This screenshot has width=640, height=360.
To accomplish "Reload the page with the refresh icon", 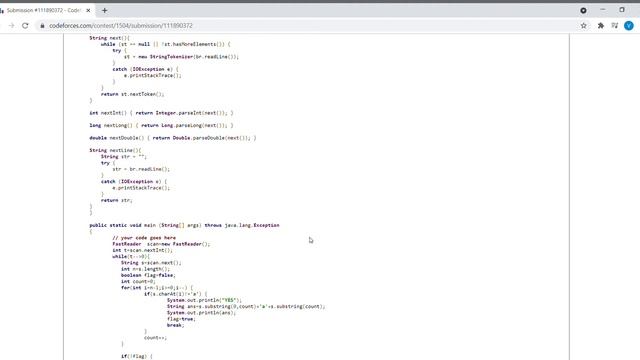I will tap(25, 25).
